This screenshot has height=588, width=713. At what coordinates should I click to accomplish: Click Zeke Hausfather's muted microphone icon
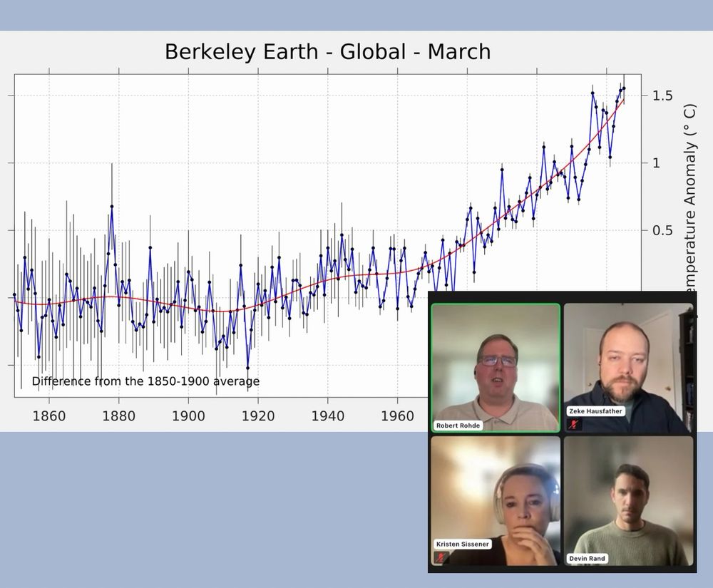coord(575,425)
